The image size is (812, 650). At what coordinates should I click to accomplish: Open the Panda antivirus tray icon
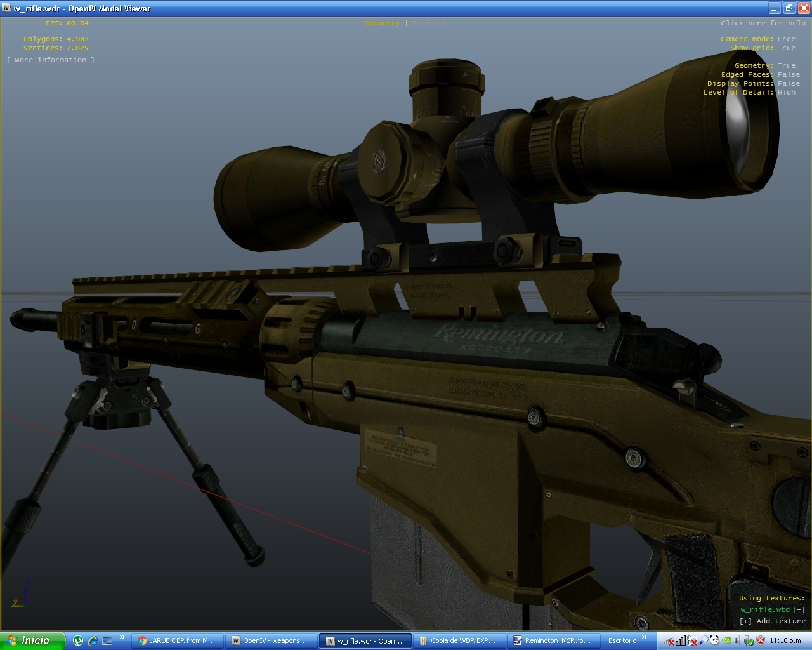point(714,640)
